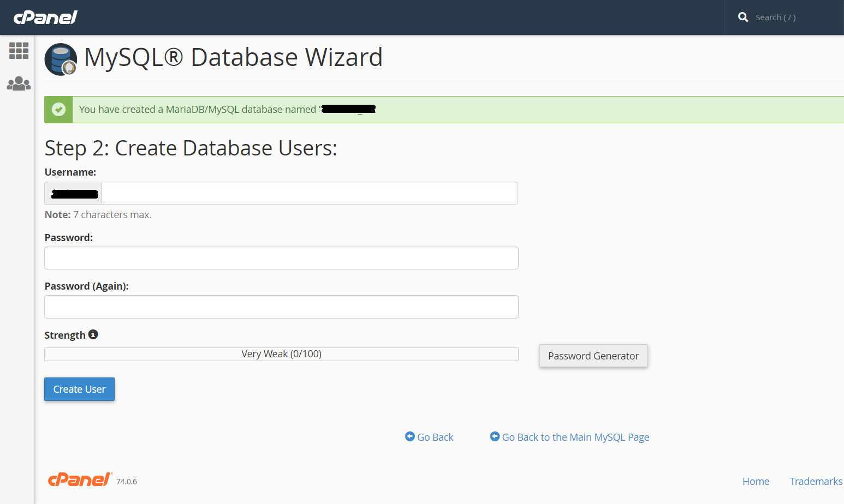This screenshot has width=844, height=504.
Task: Follow the Go Back text link
Action: coord(435,437)
